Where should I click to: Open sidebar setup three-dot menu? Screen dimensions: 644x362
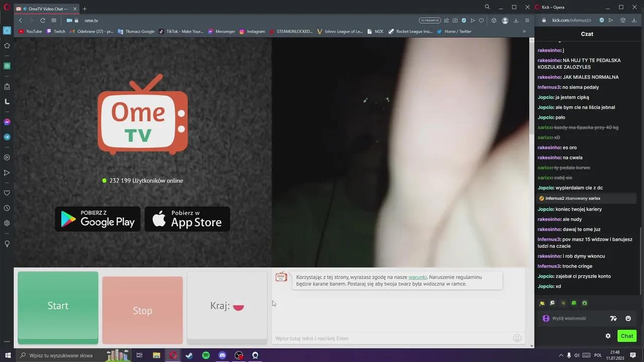coord(7,342)
